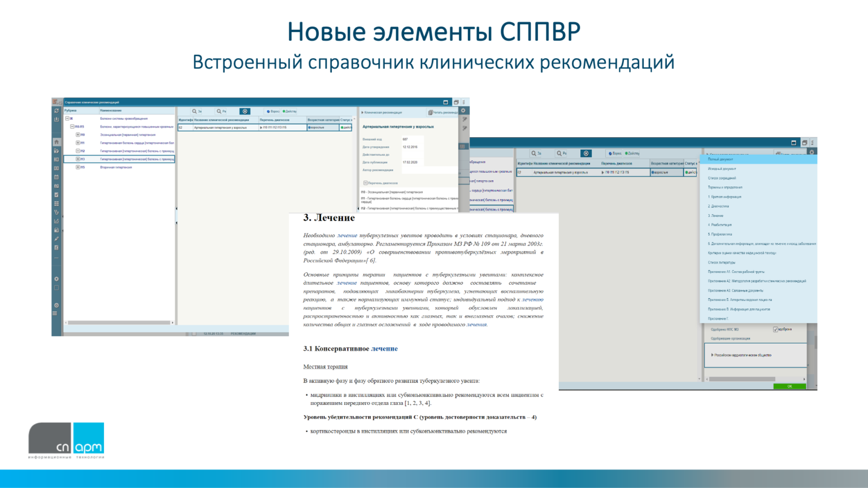The height and width of the screenshot is (488, 868).
Task: Click the 'За' search icon in right window
Action: click(536, 153)
